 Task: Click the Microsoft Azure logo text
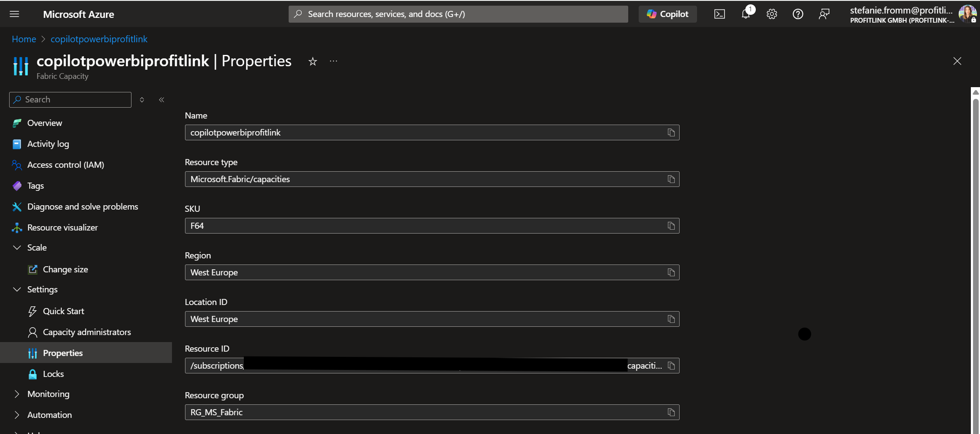click(78, 14)
